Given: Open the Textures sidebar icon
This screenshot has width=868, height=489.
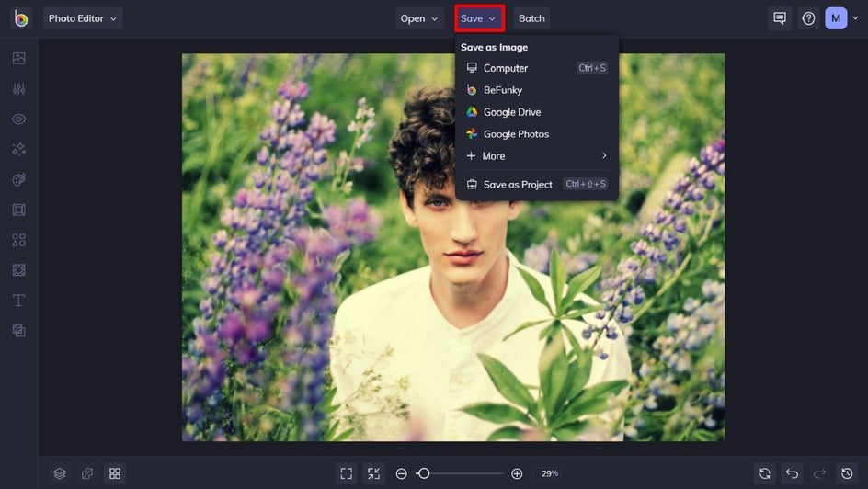Looking at the screenshot, I should (18, 330).
